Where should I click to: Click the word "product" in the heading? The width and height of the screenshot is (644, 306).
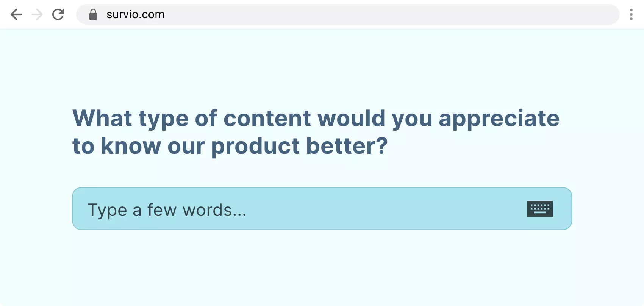[x=255, y=147]
